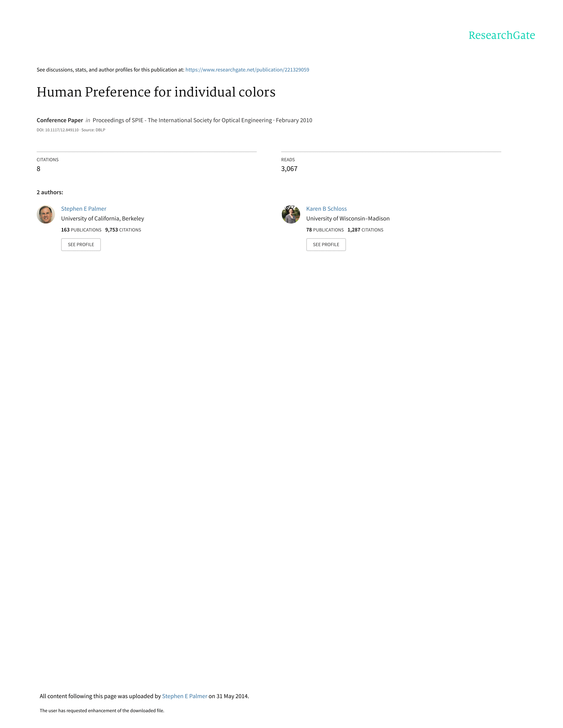Click the 9,753 citations stat for Palmer
This screenshot has height=728, width=563.
pos(123,230)
